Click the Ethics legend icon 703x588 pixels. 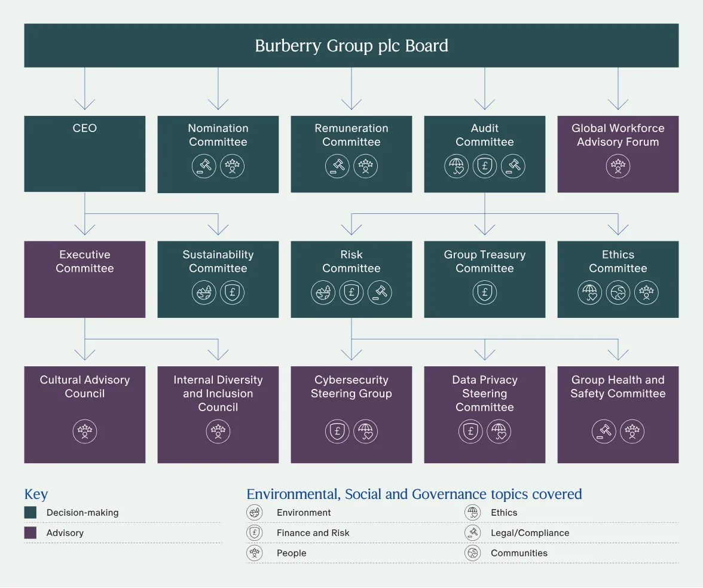pos(472,512)
